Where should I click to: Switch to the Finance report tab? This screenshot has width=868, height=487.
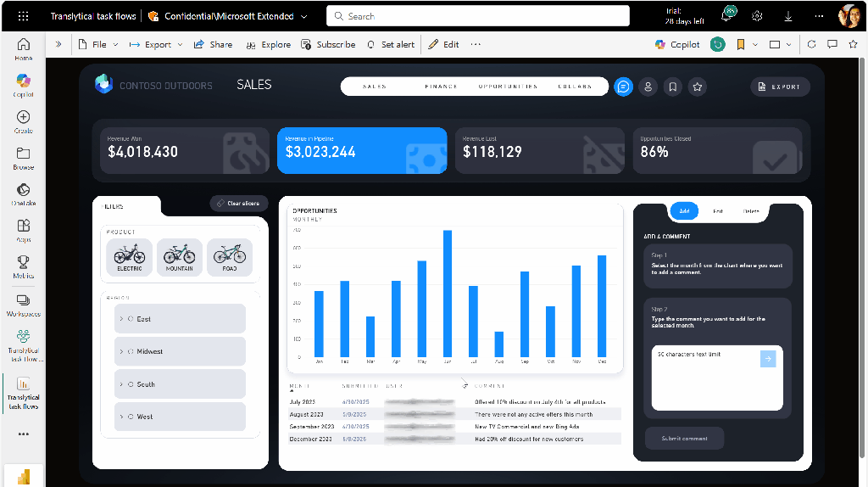click(441, 87)
